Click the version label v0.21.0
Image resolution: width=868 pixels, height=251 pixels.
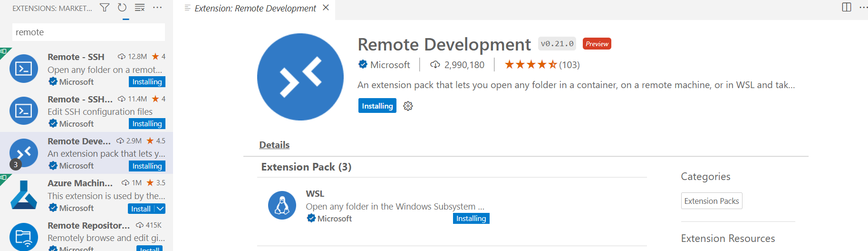pos(557,44)
